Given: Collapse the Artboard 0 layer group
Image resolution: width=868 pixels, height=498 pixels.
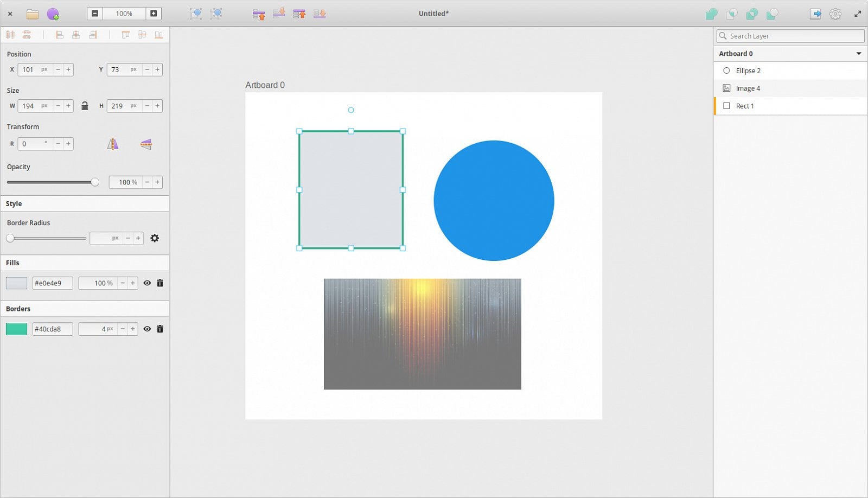Looking at the screenshot, I should click(x=859, y=54).
